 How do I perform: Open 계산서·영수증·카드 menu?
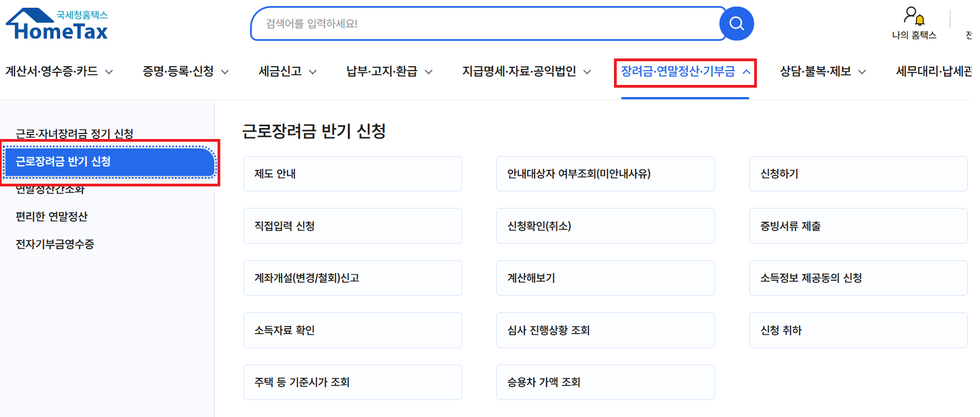pos(52,71)
